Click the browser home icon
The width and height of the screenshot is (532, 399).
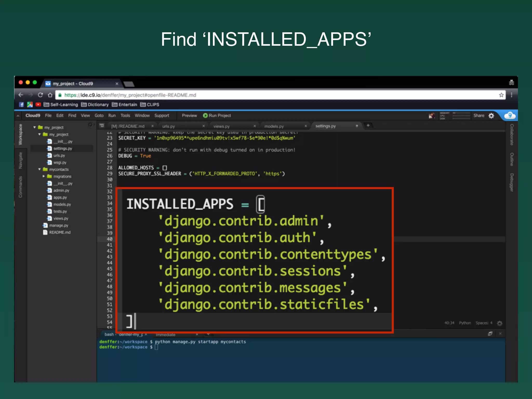tap(50, 95)
